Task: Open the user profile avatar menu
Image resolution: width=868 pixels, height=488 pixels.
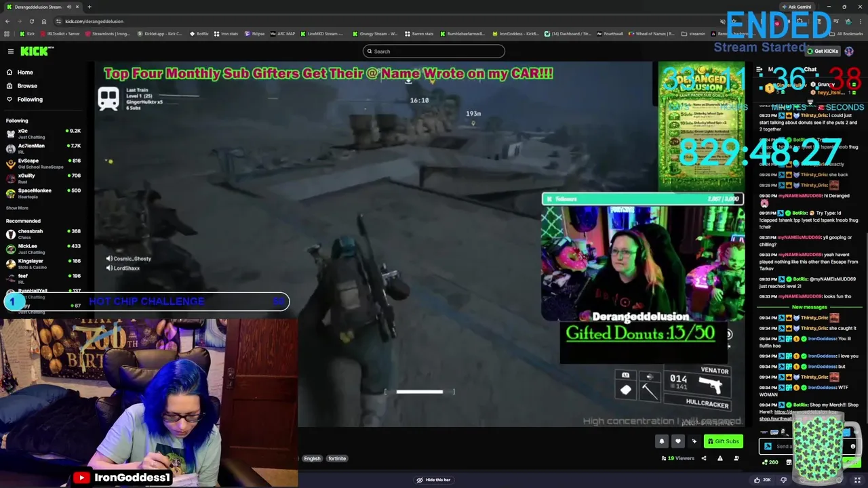Action: (x=849, y=52)
